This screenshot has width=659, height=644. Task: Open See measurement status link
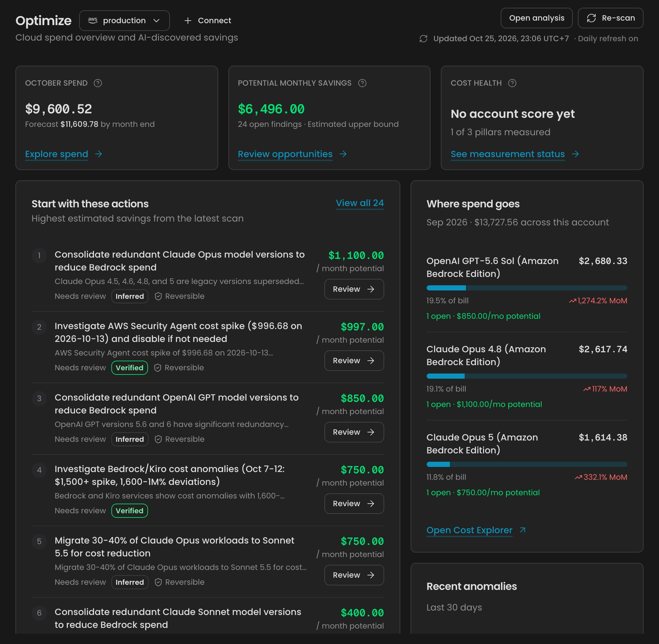[x=507, y=154]
